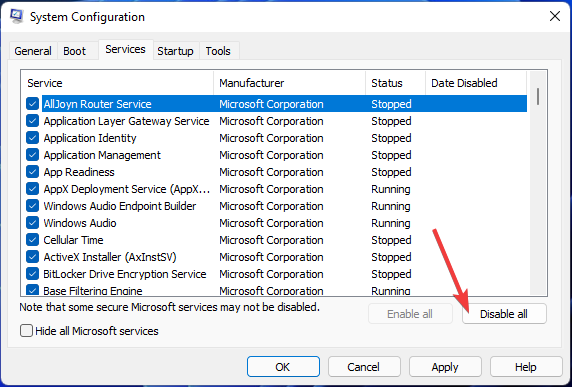Switch to the General tab
The image size is (572, 387).
pyautogui.click(x=33, y=51)
